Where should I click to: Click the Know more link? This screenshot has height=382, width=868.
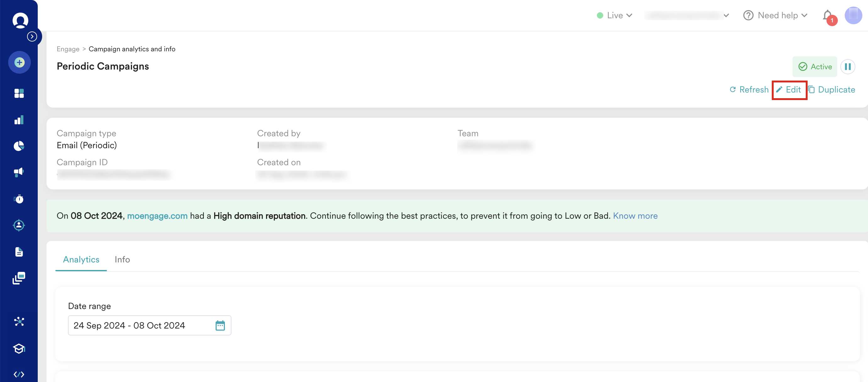[635, 216]
